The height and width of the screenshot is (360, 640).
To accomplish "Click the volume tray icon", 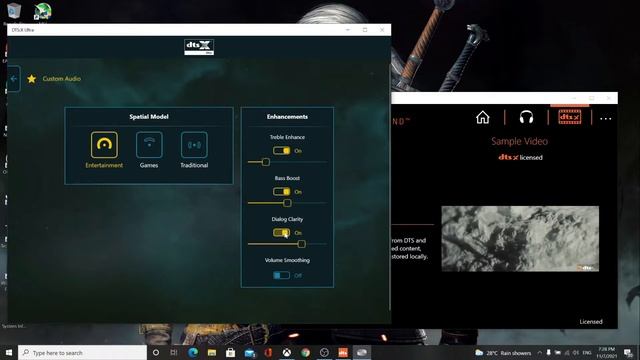I will 576,353.
